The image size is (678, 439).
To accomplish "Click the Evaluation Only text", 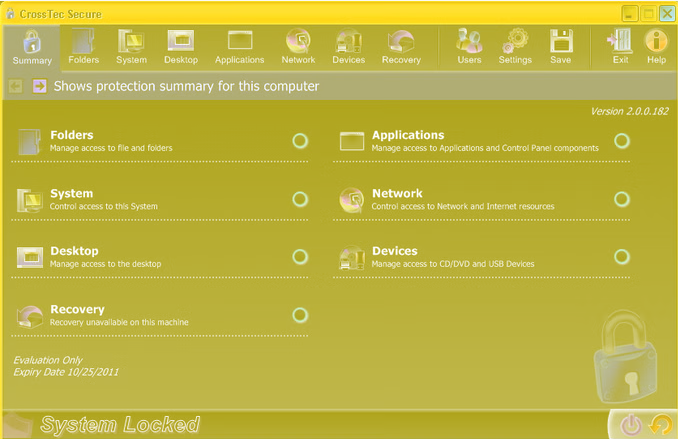I will 48,360.
